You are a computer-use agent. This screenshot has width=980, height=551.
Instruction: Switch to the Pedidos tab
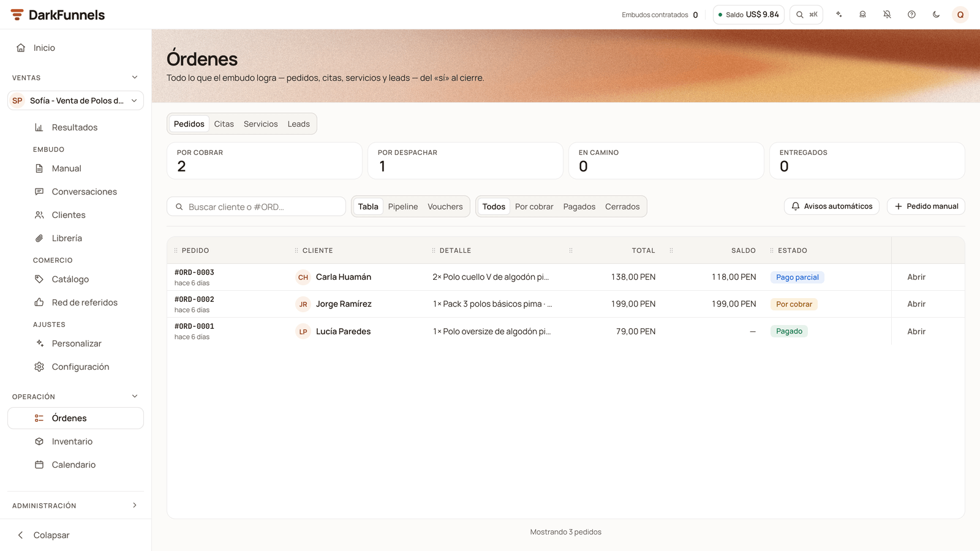(x=189, y=124)
